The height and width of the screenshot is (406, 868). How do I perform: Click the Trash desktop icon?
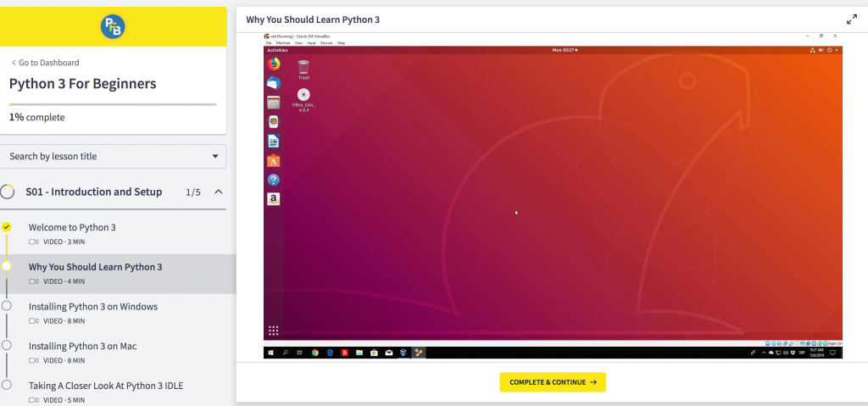[303, 70]
